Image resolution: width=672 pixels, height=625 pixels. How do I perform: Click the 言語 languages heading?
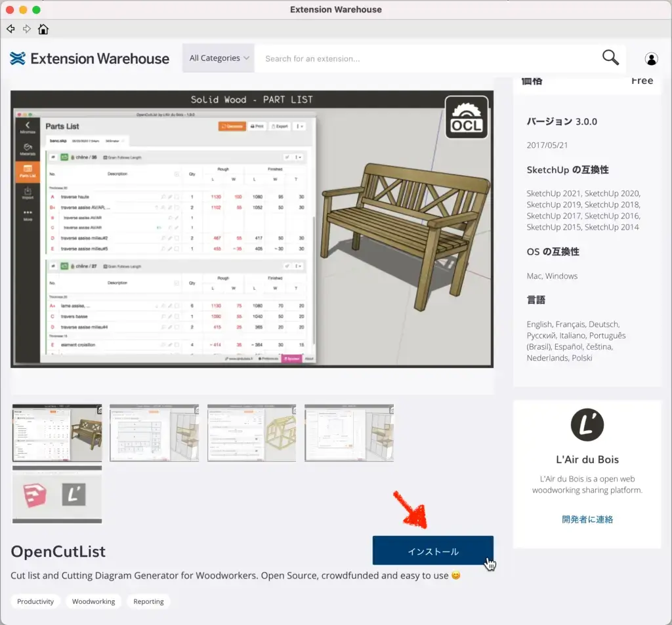pos(535,300)
